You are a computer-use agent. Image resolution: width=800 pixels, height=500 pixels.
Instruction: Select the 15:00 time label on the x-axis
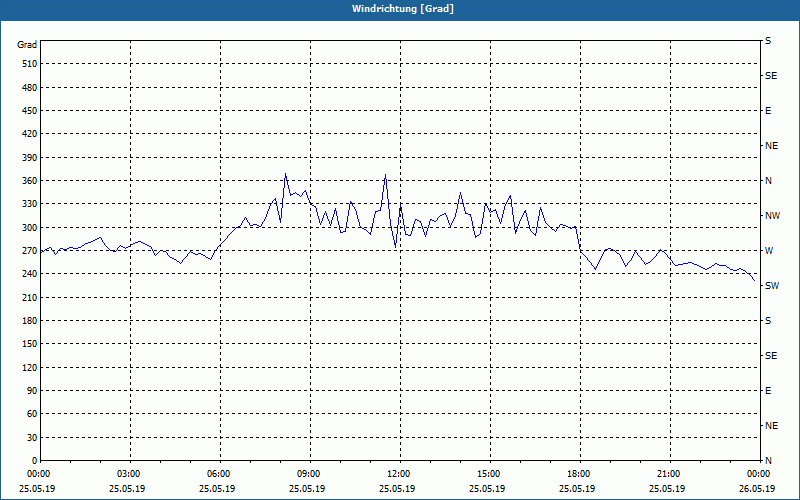490,474
